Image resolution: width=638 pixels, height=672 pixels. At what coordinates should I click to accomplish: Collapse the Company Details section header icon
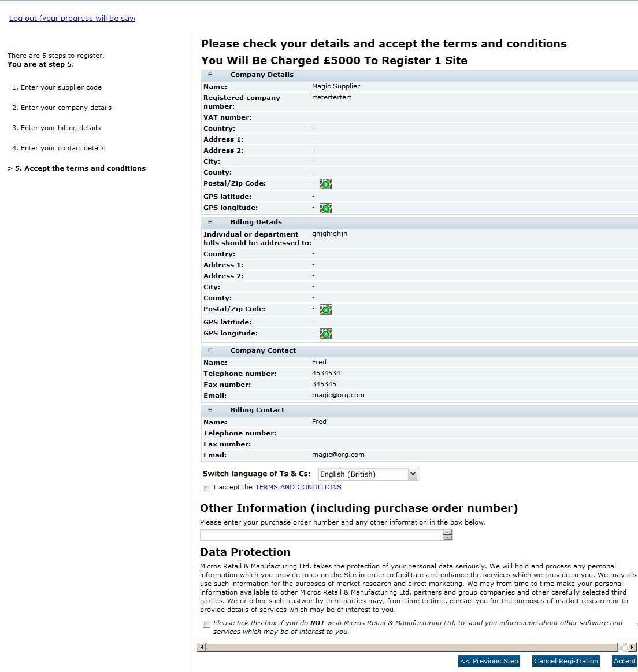coord(210,75)
